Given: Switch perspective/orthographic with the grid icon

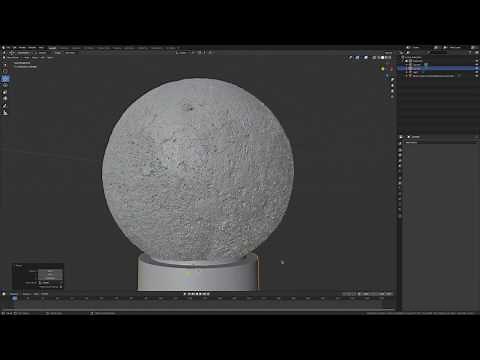Looking at the screenshot, I should pos(392,97).
